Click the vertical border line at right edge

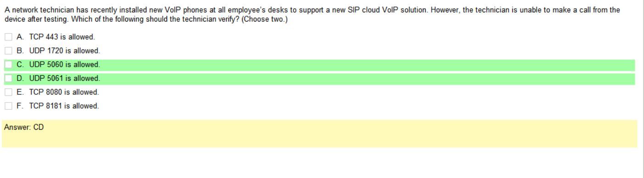(x=642, y=89)
